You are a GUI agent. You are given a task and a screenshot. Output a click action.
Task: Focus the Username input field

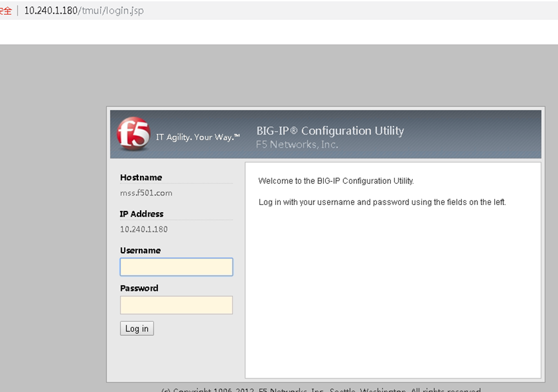pyautogui.click(x=177, y=267)
